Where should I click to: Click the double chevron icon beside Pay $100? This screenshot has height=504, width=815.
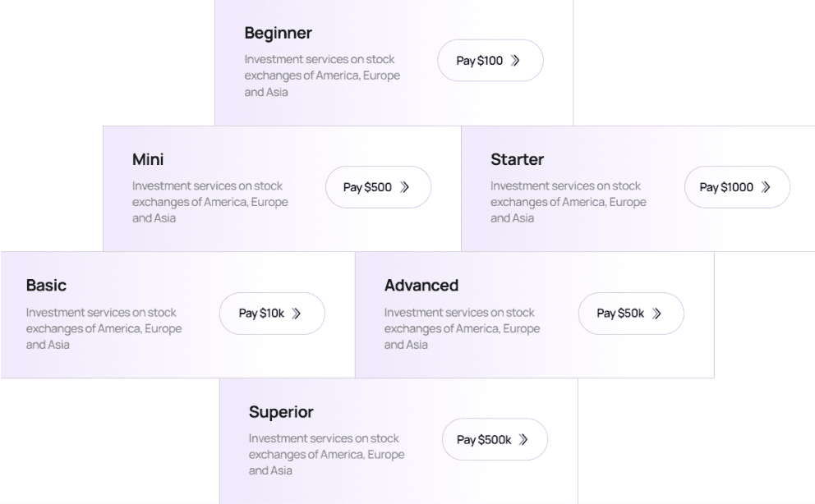pyautogui.click(x=515, y=61)
